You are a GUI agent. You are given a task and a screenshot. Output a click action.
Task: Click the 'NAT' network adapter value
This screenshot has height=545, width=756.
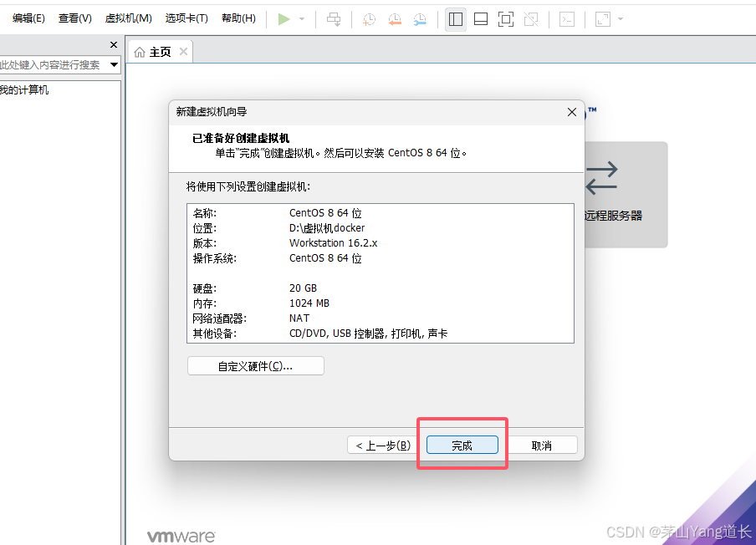coord(299,318)
